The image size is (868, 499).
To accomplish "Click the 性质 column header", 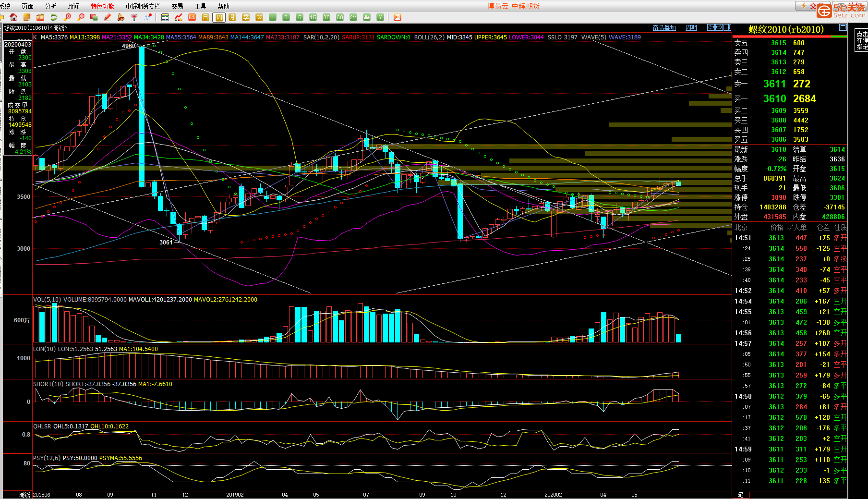I will pos(840,227).
